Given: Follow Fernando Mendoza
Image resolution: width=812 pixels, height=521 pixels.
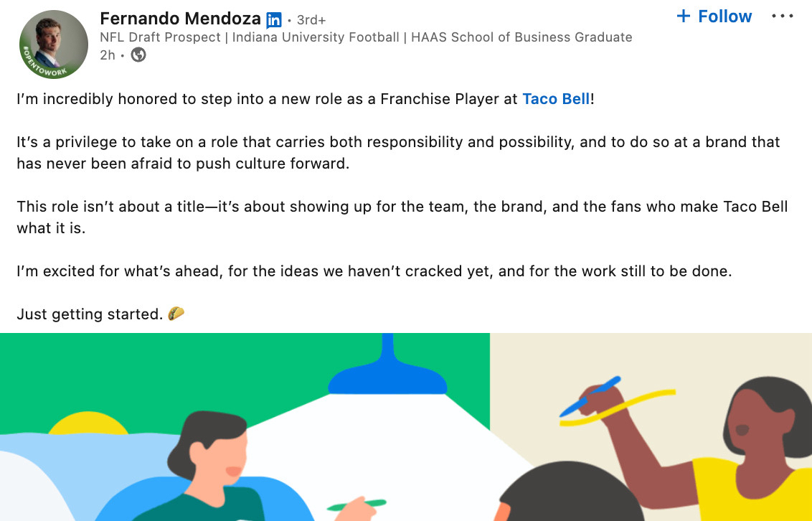Looking at the screenshot, I should coord(714,17).
